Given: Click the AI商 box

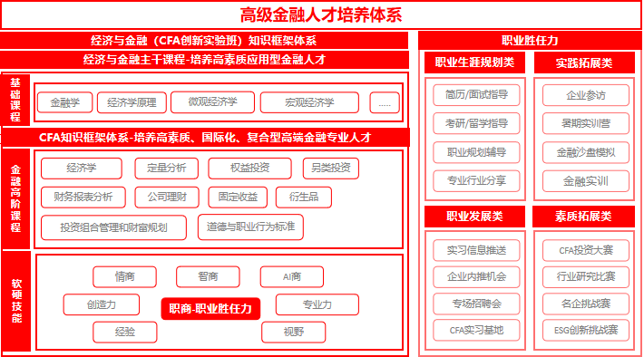Looking at the screenshot, I should pos(292,277).
